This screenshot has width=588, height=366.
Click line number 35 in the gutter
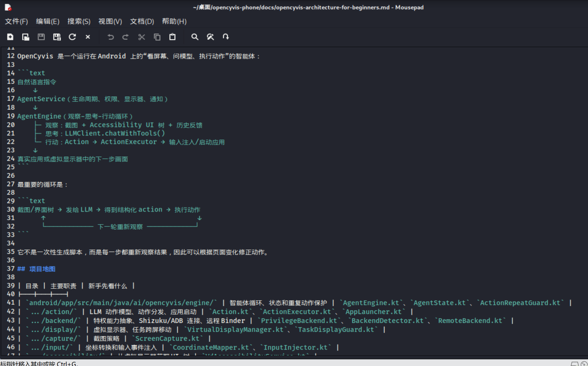[11, 252]
